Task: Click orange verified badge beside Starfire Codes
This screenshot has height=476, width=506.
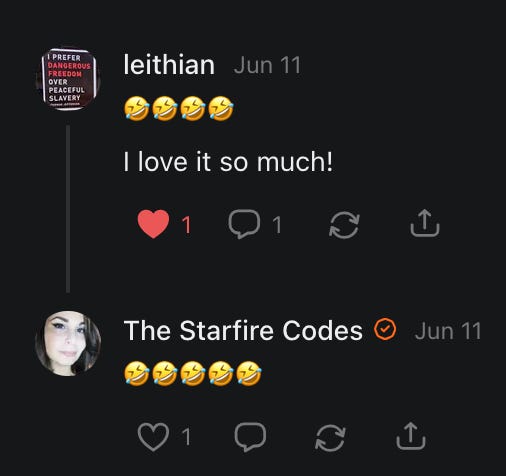Action: 385,329
